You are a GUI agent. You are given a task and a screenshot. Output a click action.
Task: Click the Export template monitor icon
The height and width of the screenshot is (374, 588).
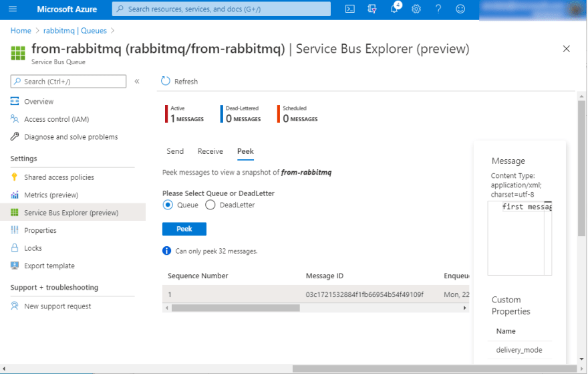[15, 266]
